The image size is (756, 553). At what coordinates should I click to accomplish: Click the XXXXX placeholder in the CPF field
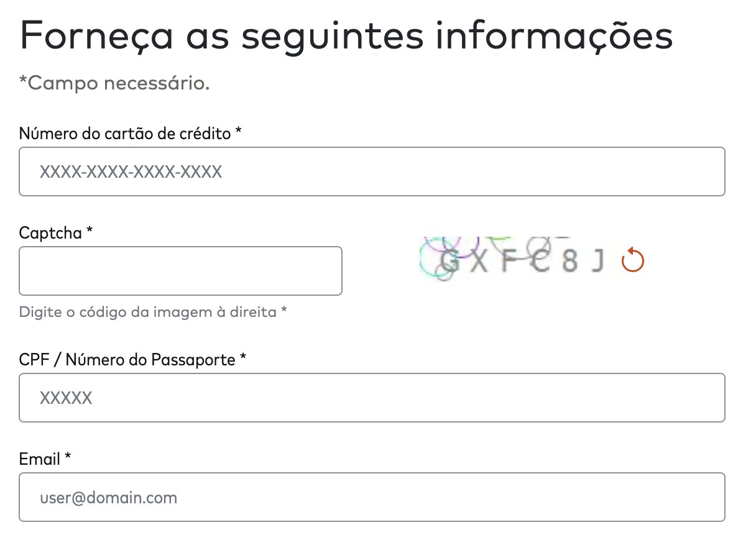(x=66, y=398)
